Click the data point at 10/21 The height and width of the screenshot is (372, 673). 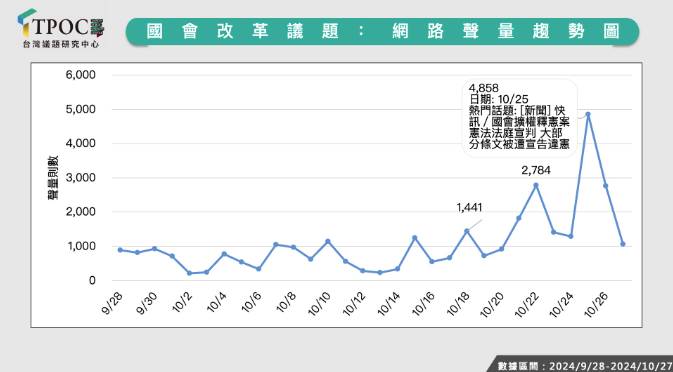point(518,218)
